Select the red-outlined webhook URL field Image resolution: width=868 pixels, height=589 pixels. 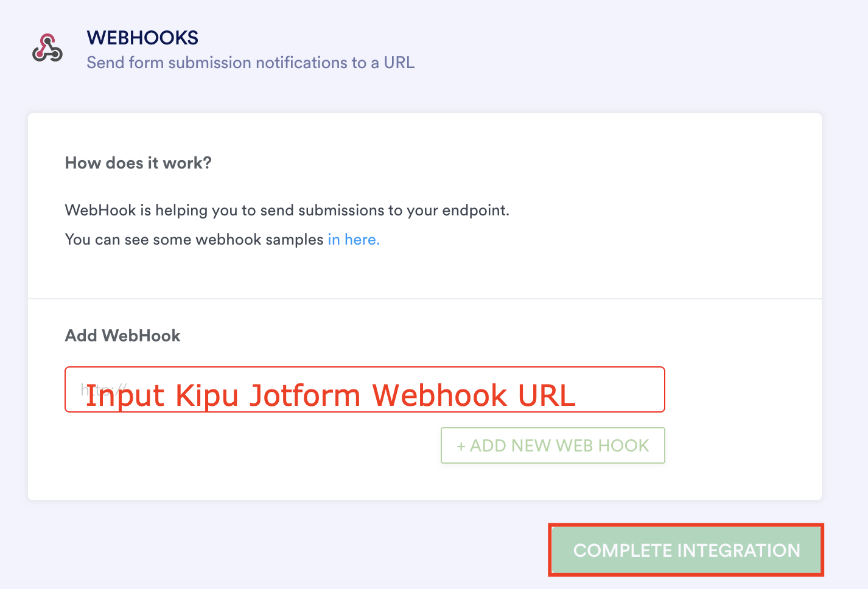point(364,389)
